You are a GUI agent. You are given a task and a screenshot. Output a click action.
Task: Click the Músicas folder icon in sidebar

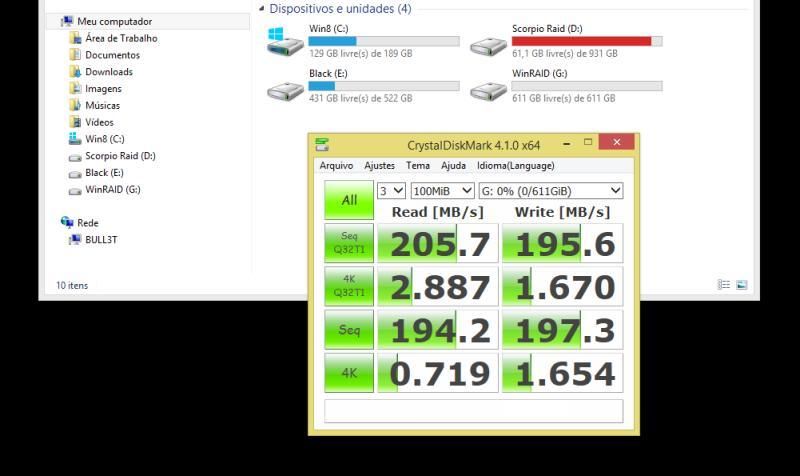(75, 106)
